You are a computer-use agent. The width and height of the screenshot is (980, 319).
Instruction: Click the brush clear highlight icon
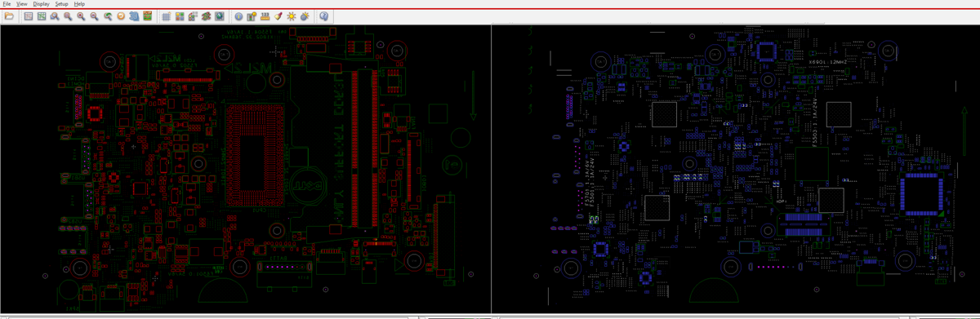point(278,16)
